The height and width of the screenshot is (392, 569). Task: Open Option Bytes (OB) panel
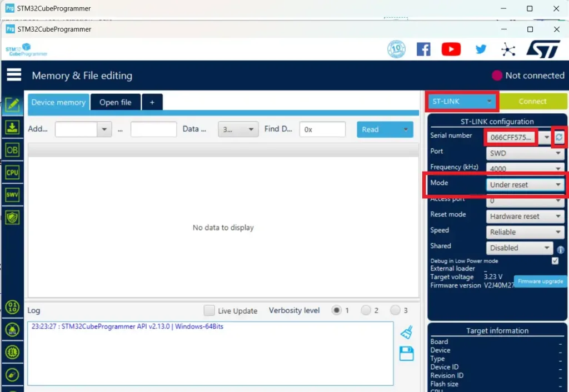(x=12, y=150)
